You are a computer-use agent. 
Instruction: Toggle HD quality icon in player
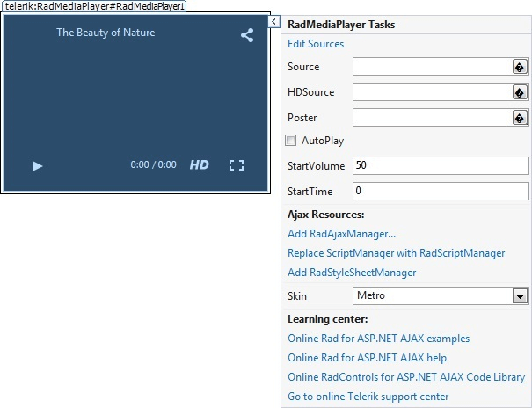tap(200, 164)
